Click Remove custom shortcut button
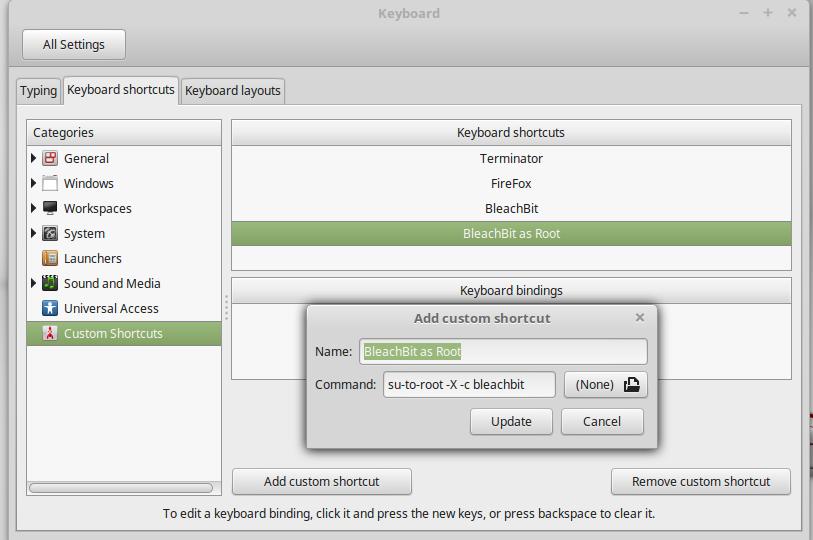The image size is (813, 540). (x=701, y=481)
